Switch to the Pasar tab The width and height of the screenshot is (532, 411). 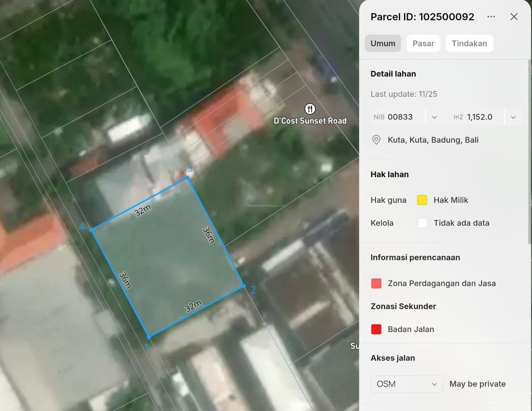[423, 43]
